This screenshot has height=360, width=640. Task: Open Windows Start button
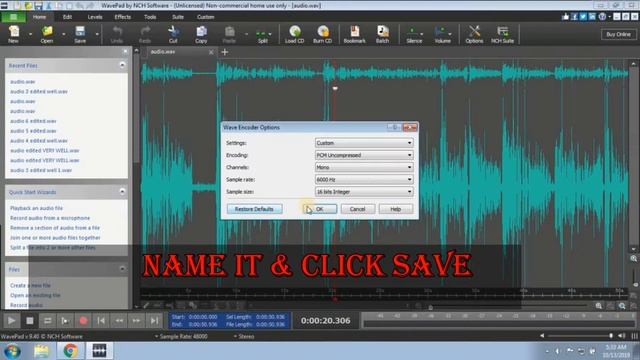click(12, 351)
